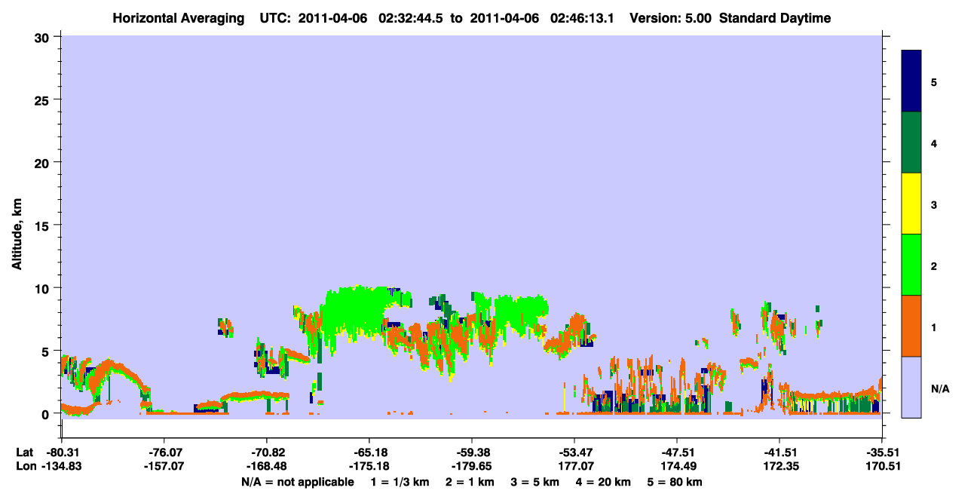Click the latitude value -53.47
The height and width of the screenshot is (503, 980).
pos(574,452)
